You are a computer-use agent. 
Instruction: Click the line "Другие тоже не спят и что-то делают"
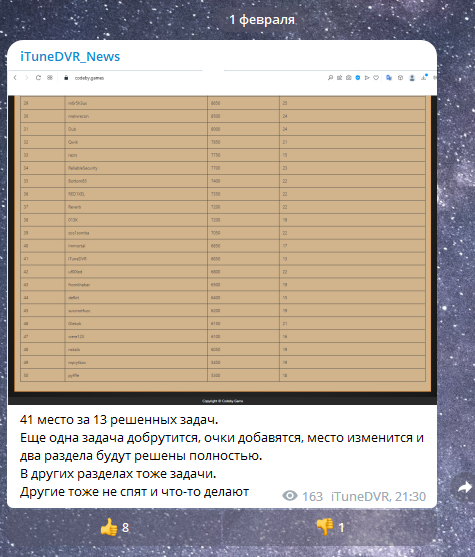(134, 492)
